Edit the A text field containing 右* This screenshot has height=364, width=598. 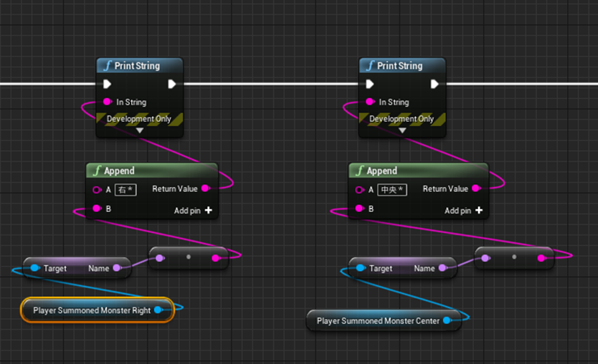point(125,190)
